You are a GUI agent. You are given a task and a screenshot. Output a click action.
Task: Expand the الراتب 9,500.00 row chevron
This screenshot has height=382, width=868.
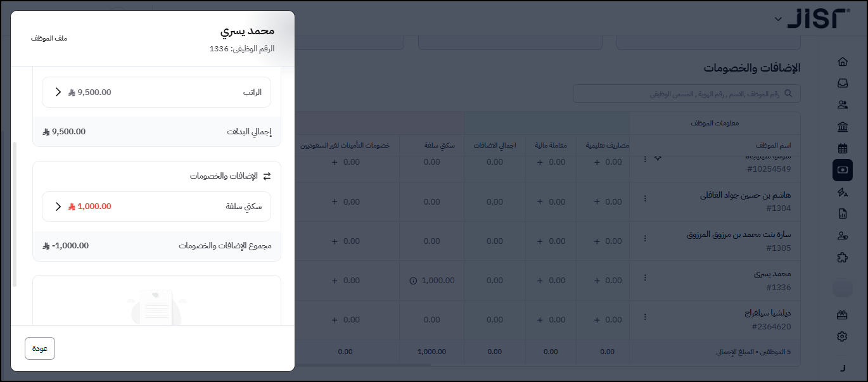[58, 92]
